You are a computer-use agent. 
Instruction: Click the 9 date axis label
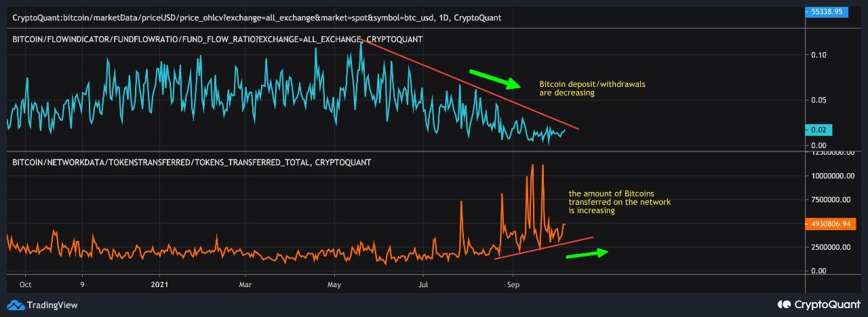[x=82, y=286]
